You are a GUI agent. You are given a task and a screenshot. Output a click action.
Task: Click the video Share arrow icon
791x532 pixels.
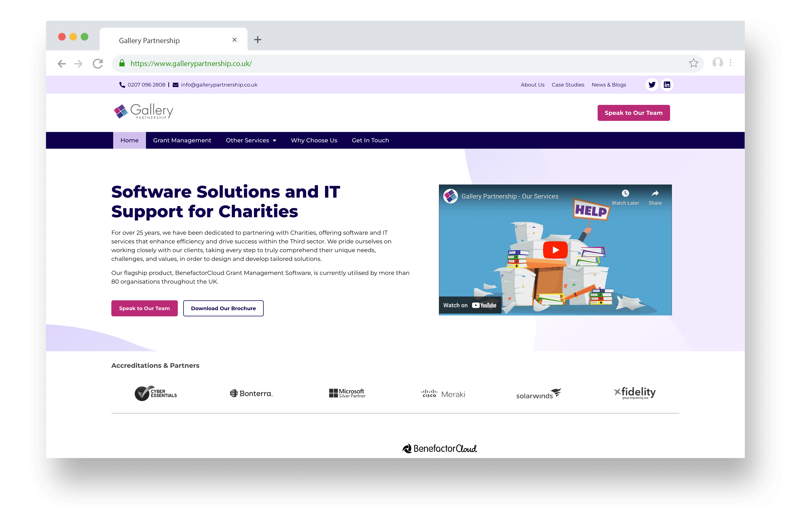tap(655, 193)
